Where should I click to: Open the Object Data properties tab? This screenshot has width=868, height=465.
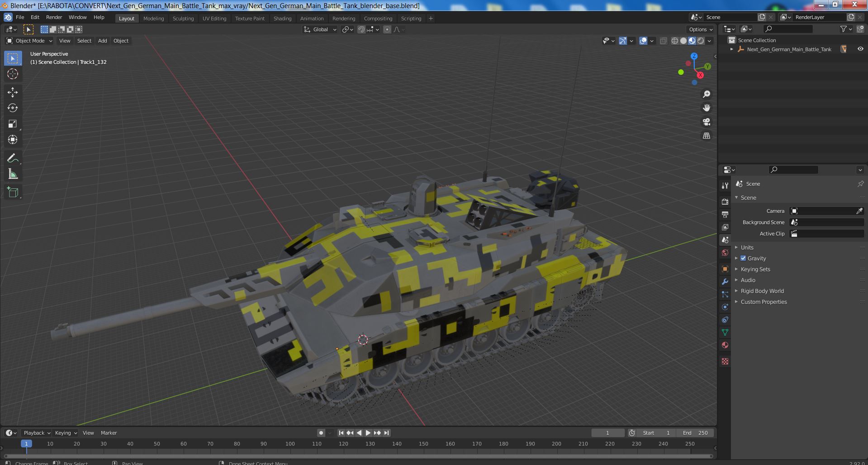[725, 332]
